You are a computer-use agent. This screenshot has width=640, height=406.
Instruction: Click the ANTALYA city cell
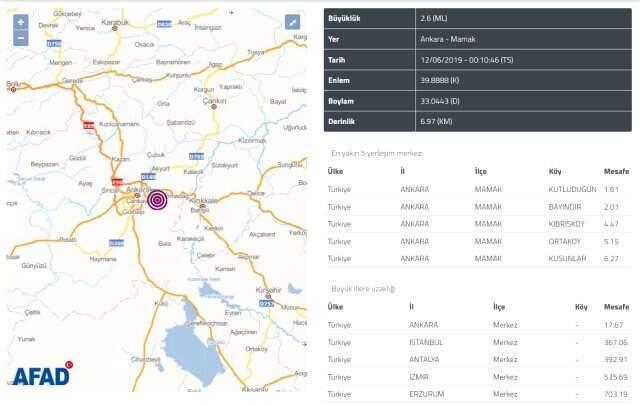click(424, 359)
